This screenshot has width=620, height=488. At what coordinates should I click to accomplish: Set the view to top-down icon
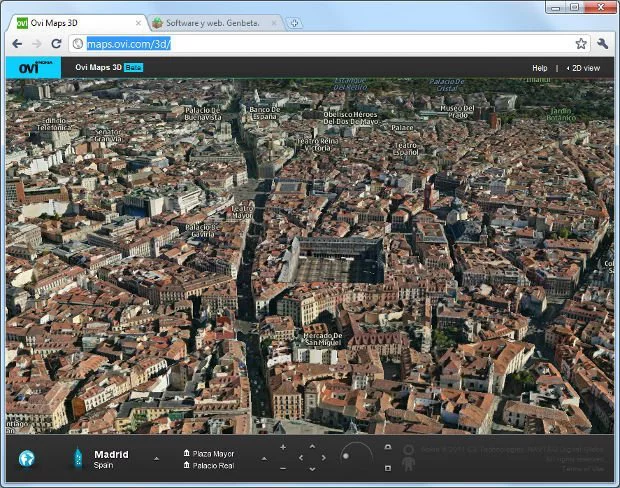click(x=388, y=468)
